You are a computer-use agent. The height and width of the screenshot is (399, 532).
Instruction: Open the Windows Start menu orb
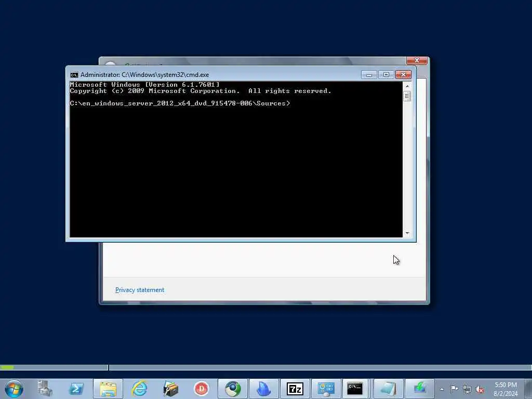[14, 389]
